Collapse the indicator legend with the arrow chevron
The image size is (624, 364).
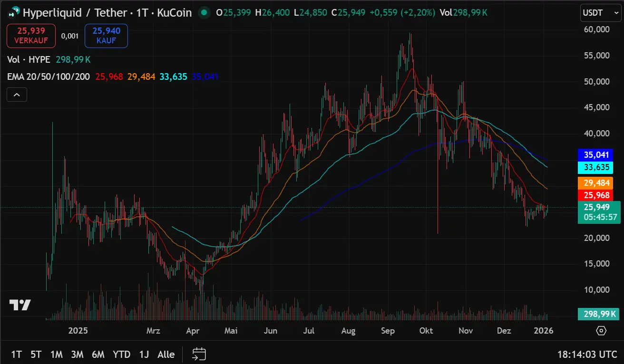pos(17,95)
